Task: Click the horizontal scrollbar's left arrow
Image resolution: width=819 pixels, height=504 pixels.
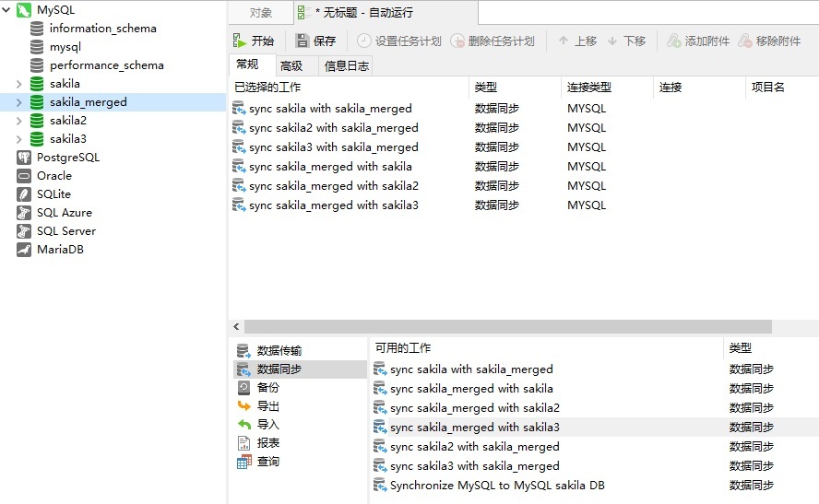Action: tap(236, 326)
